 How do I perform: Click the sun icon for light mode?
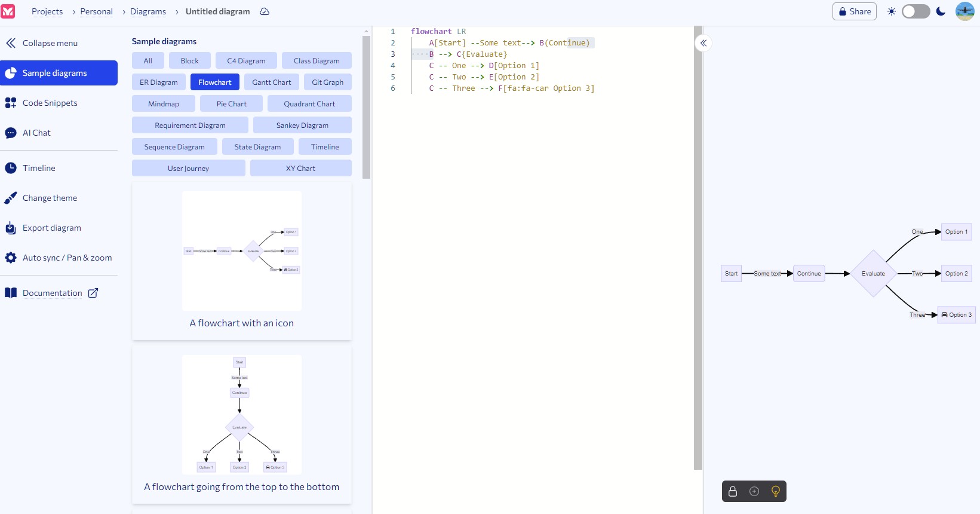892,11
